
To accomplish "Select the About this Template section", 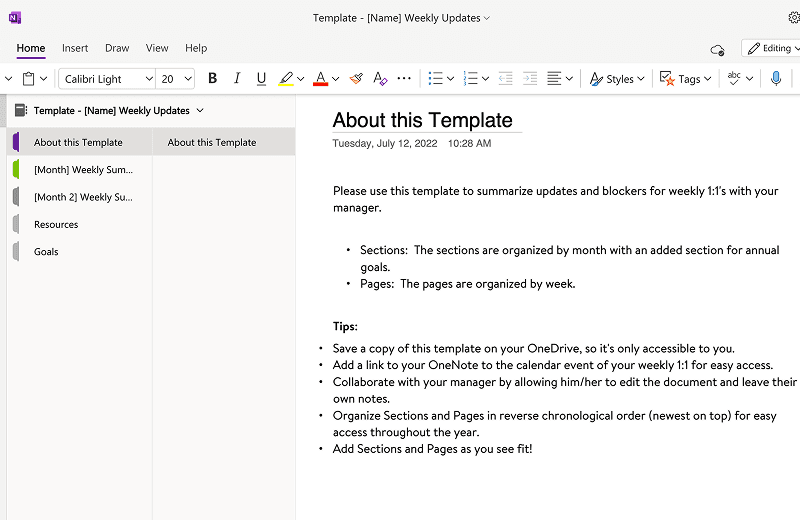I will (x=80, y=142).
